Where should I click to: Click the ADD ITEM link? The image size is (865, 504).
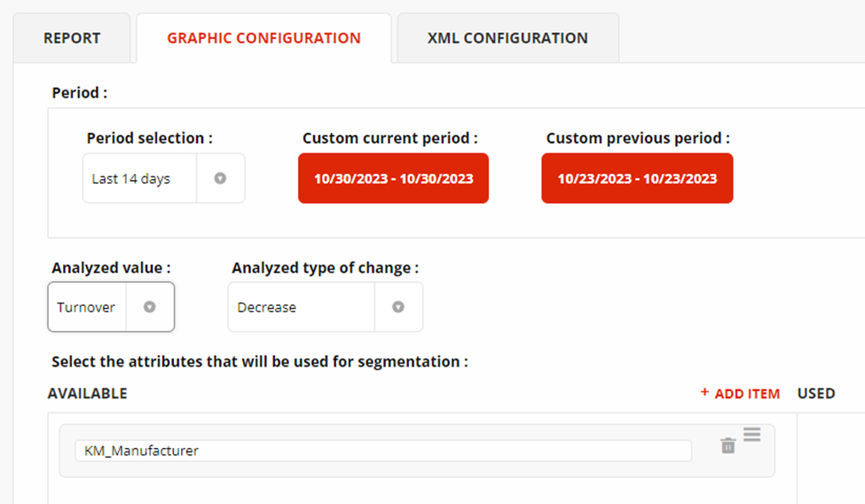click(x=740, y=393)
